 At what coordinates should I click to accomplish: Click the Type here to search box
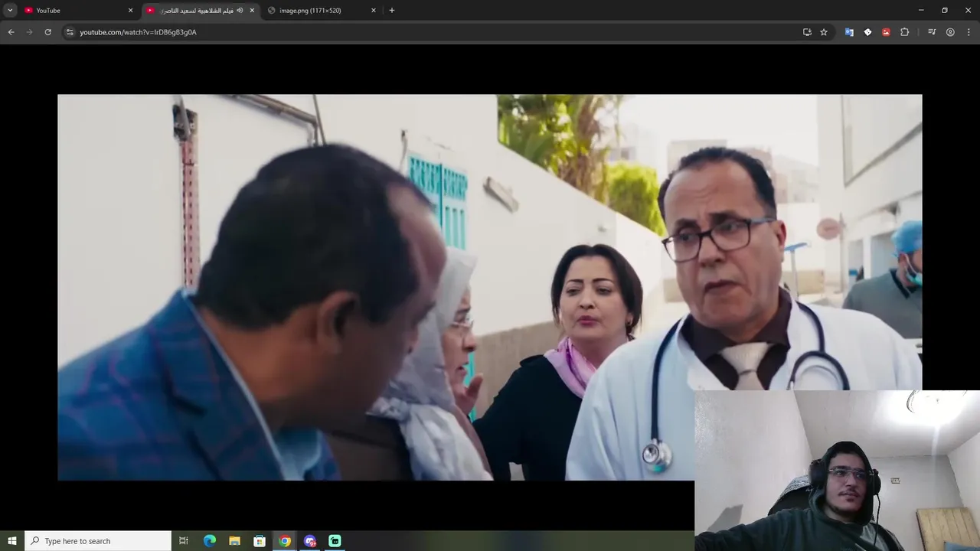(98, 541)
